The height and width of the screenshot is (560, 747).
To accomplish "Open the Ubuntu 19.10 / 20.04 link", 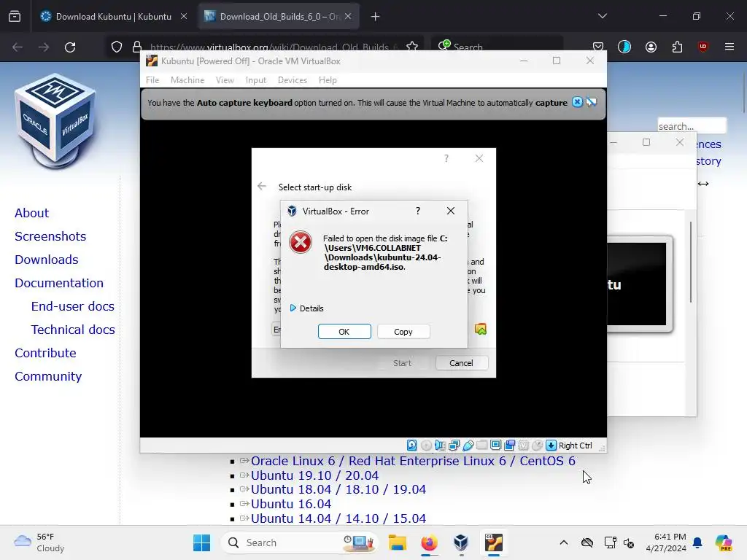I will [314, 475].
